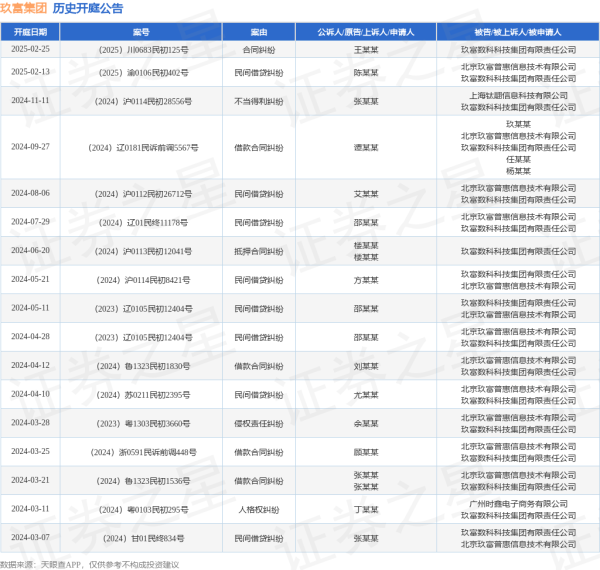The image size is (600, 570).
Task: Click the 历史开庭公告 heading
Action: 88,8
